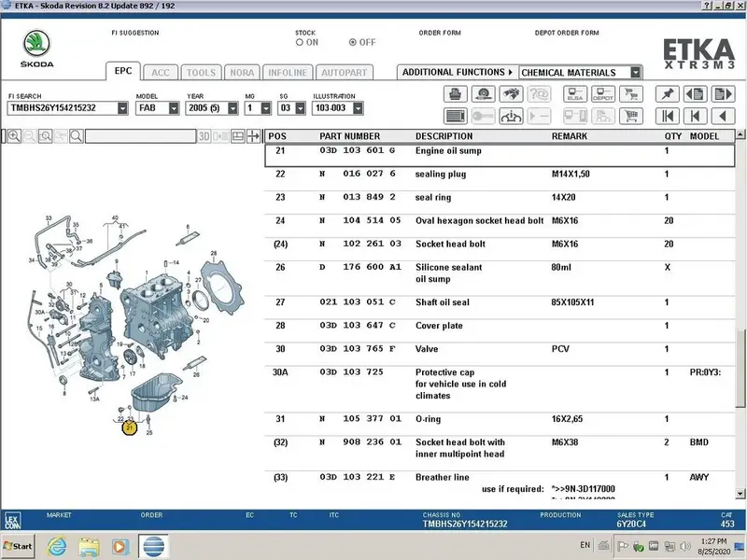Open the DEPOT link button

click(x=603, y=94)
